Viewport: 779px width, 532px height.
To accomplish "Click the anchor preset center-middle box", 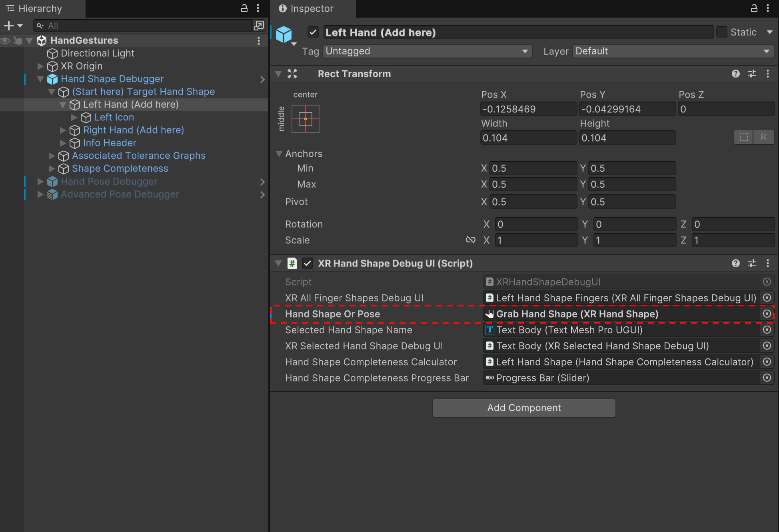I will pos(306,119).
